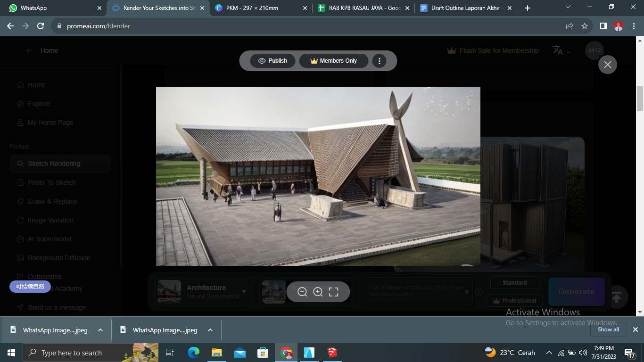Open the three-dot more options menu
The height and width of the screenshot is (362, 644).
[380, 61]
